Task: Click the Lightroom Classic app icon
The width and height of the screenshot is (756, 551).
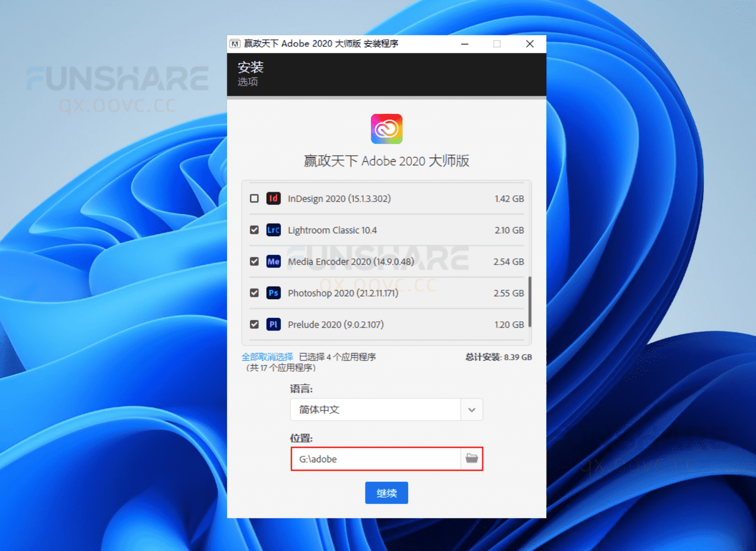Action: (274, 230)
